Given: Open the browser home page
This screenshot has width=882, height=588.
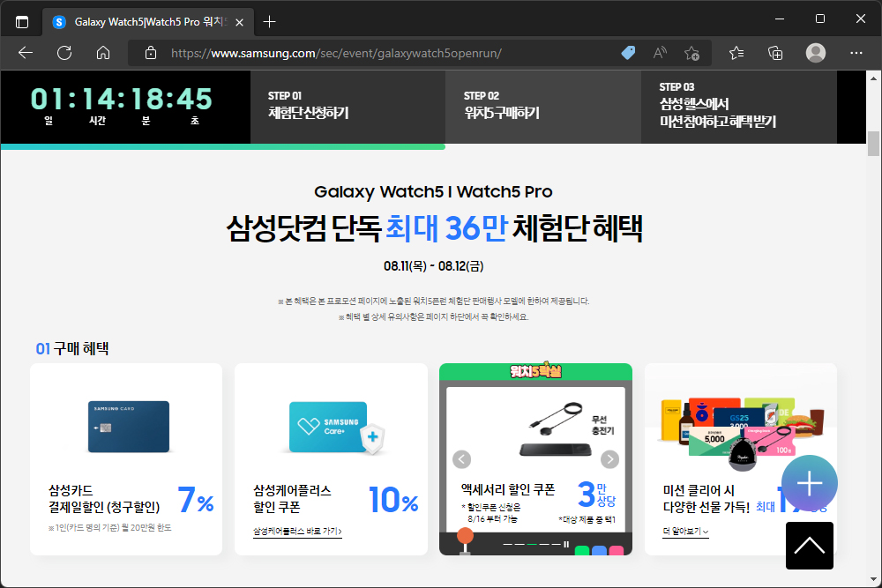Looking at the screenshot, I should point(103,53).
